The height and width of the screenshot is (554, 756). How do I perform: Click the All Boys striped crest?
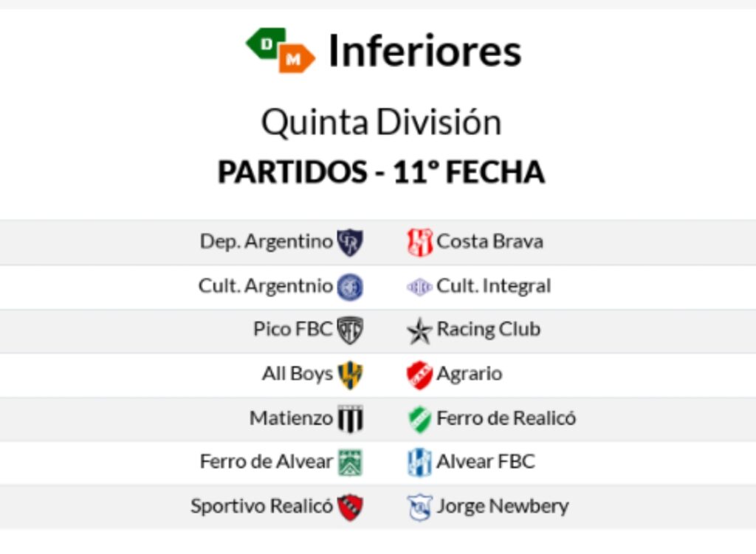click(349, 374)
